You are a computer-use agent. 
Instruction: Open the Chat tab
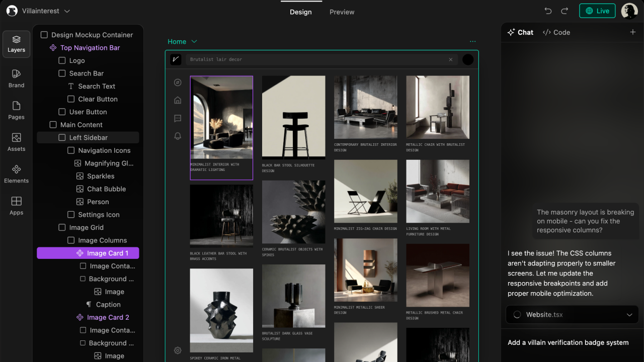coord(520,32)
